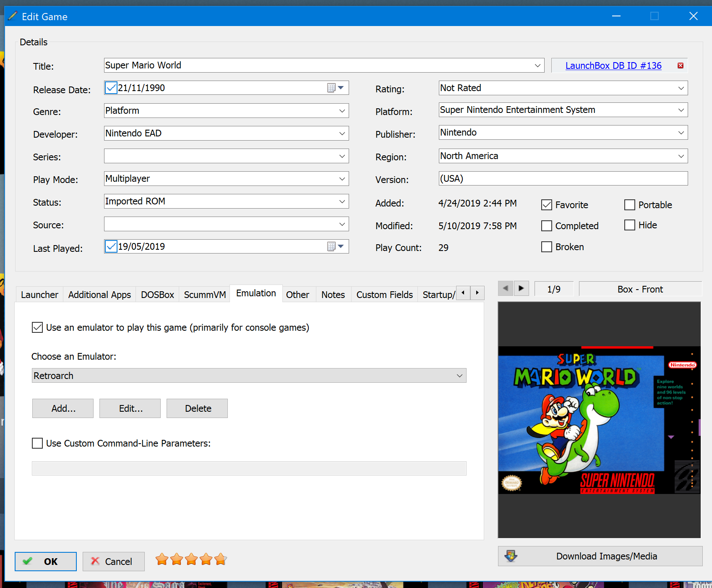This screenshot has height=588, width=712.
Task: Click the Super Mario World box art image
Action: click(599, 420)
